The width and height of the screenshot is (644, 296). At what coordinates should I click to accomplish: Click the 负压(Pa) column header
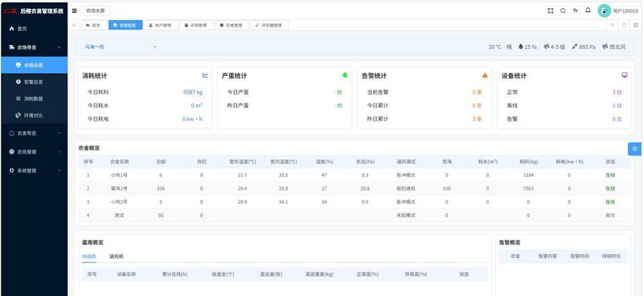point(365,162)
